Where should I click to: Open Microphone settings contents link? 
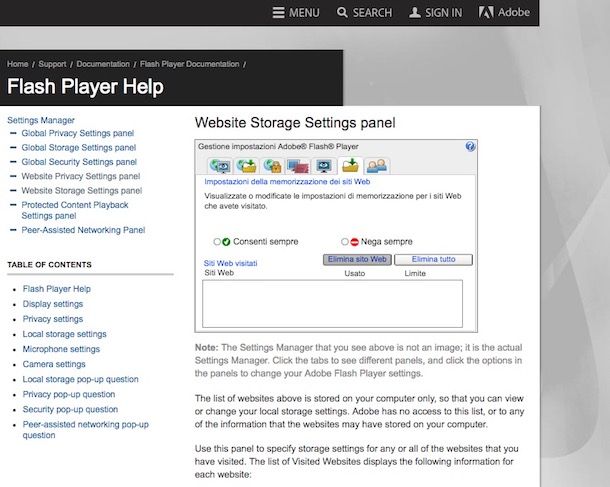[x=61, y=349]
